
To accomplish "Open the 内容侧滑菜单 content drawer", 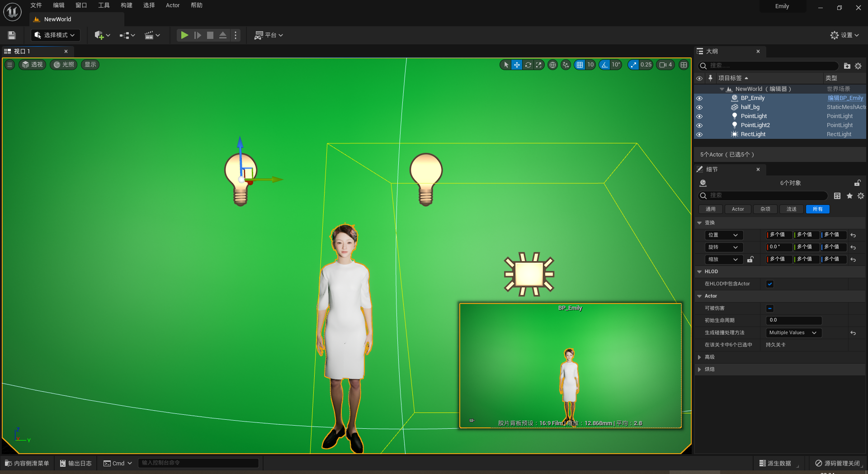I will 27,463.
